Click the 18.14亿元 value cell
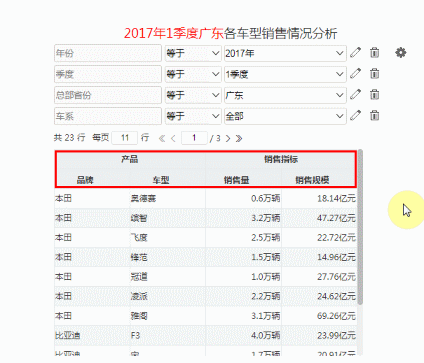 [319, 198]
